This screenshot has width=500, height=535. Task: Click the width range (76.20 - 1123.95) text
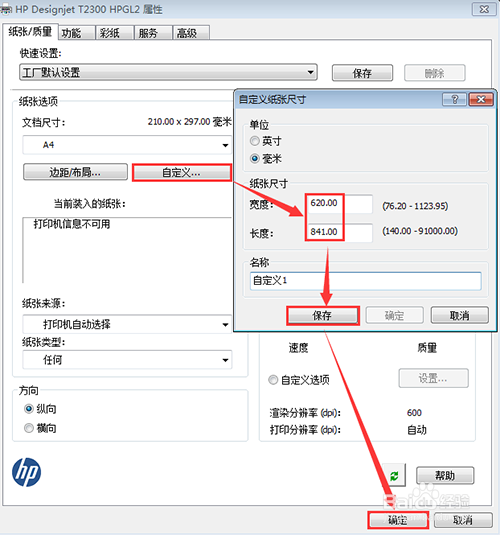point(415,206)
